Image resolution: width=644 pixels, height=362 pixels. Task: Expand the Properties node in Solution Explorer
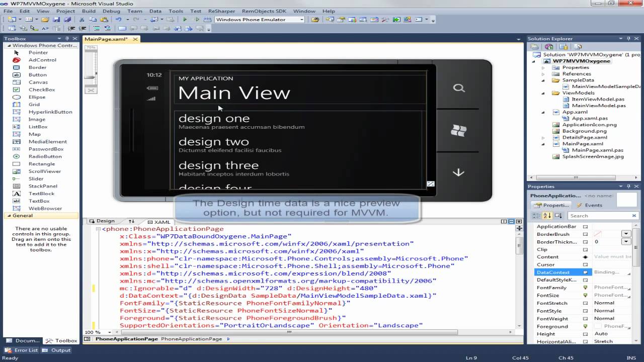(543, 67)
